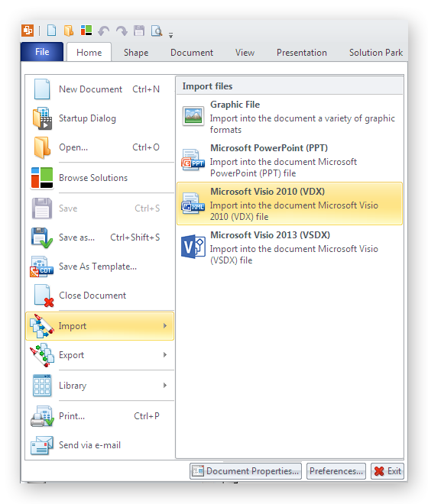Click the Save As Template CDT icon
The width and height of the screenshot is (428, 504).
42,267
